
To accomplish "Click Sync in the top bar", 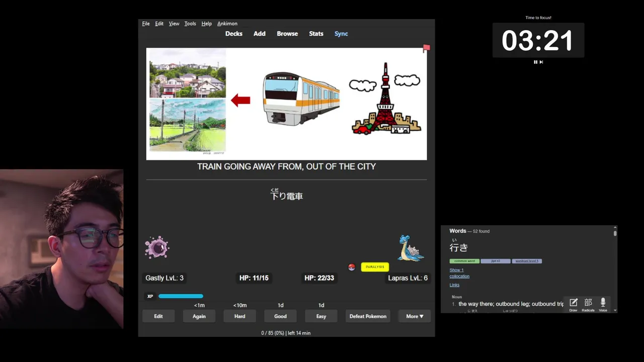I will 341,34.
